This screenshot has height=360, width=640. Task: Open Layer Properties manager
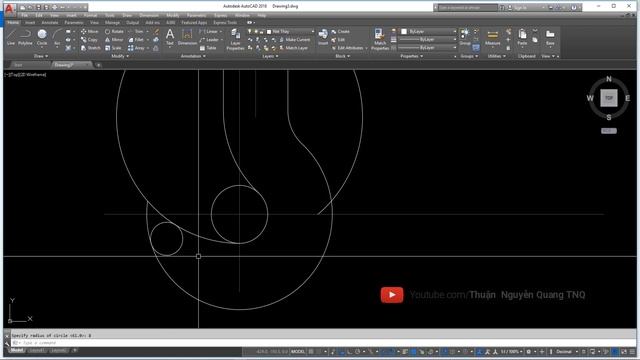pos(235,39)
